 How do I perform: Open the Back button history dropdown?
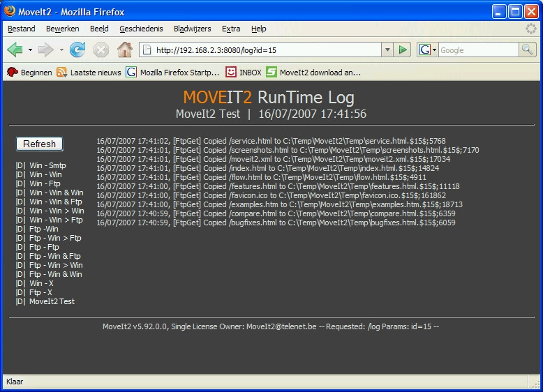click(x=30, y=50)
